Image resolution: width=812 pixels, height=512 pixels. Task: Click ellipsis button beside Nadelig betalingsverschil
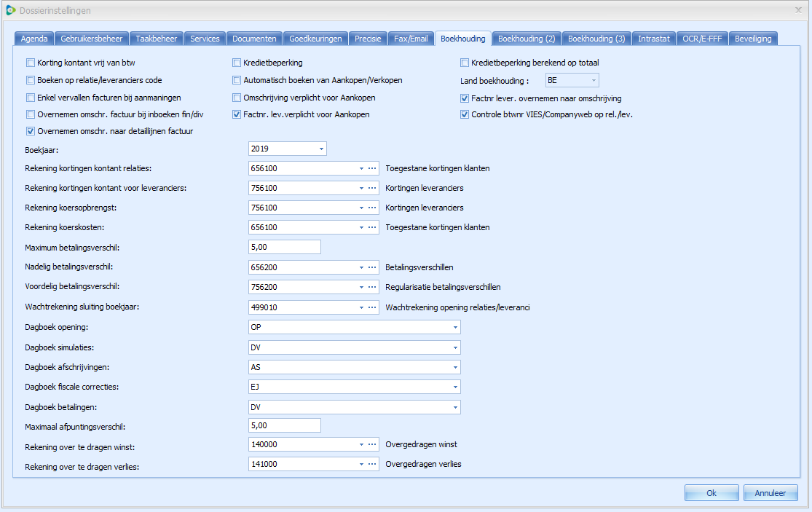pyautogui.click(x=371, y=267)
